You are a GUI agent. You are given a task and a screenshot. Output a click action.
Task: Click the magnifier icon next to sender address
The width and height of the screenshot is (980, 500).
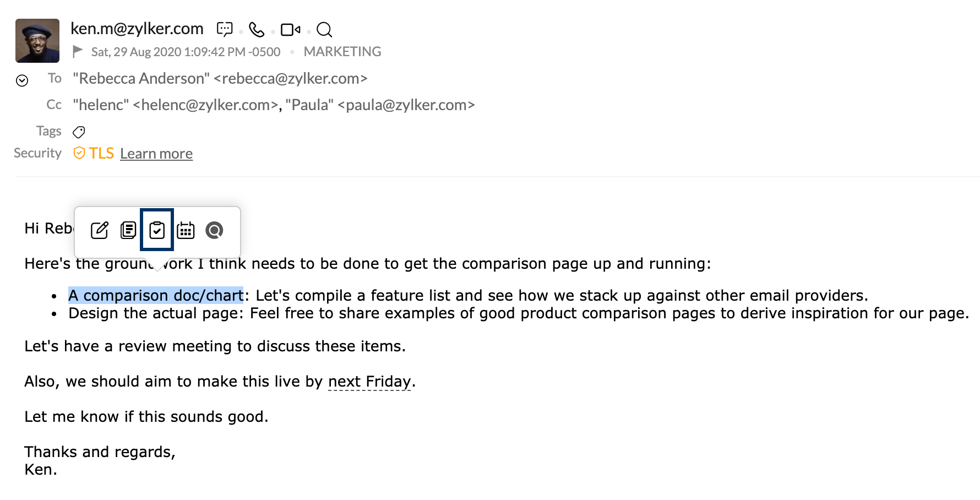pyautogui.click(x=324, y=29)
